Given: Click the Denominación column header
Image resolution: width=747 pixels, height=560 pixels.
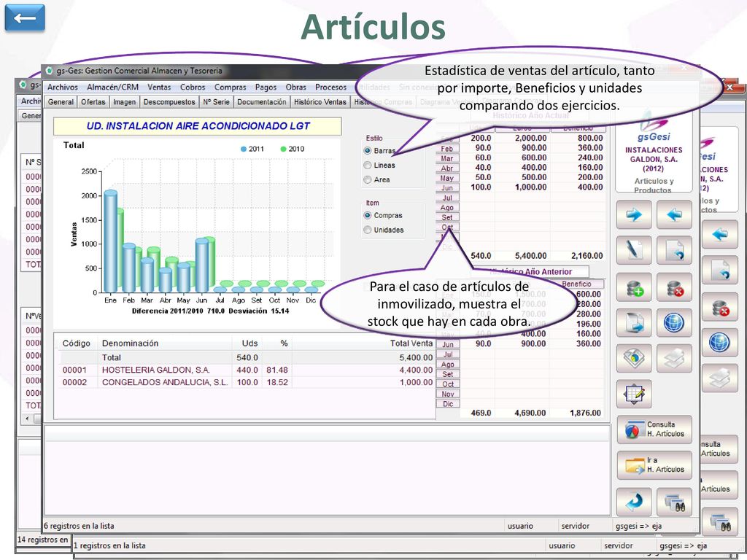Looking at the screenshot, I should (x=130, y=343).
